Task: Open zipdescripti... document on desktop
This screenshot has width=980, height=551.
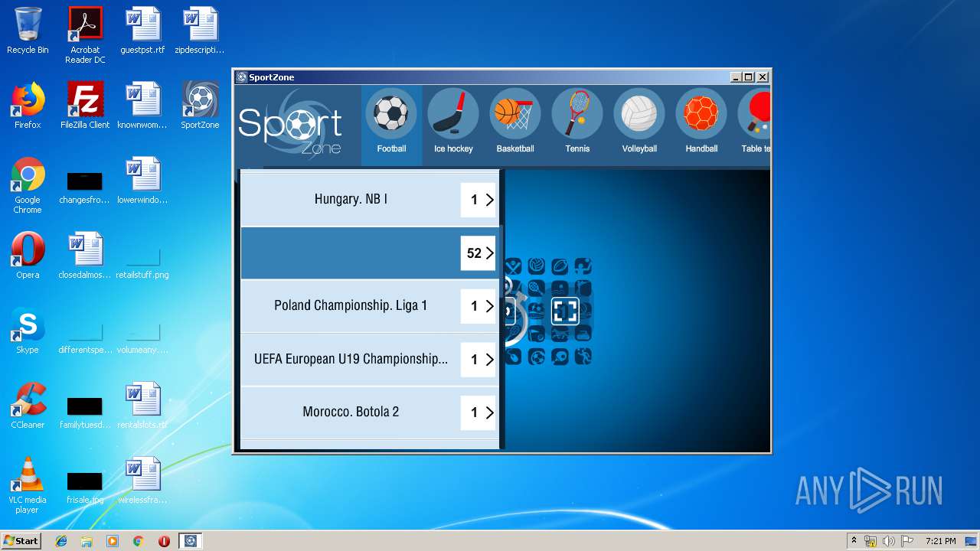Action: pyautogui.click(x=200, y=31)
